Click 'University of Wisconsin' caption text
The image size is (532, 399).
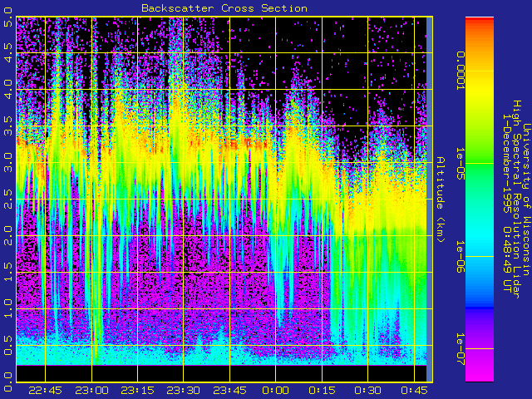coord(526,199)
